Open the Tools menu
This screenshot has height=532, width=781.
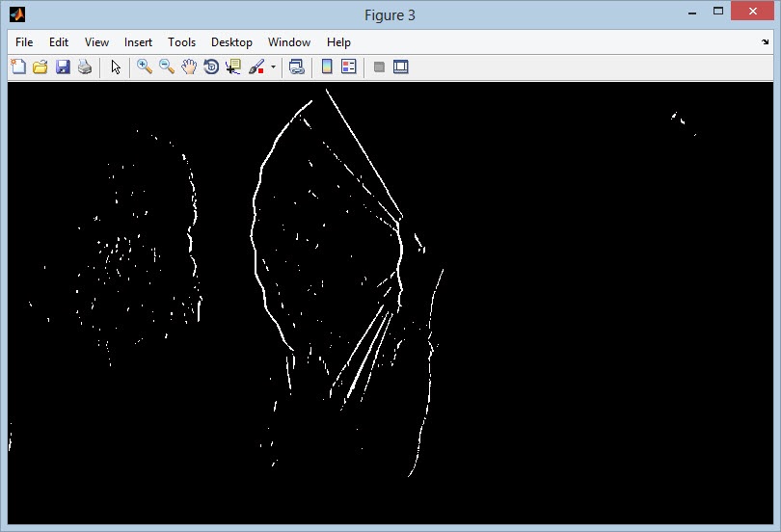(181, 42)
